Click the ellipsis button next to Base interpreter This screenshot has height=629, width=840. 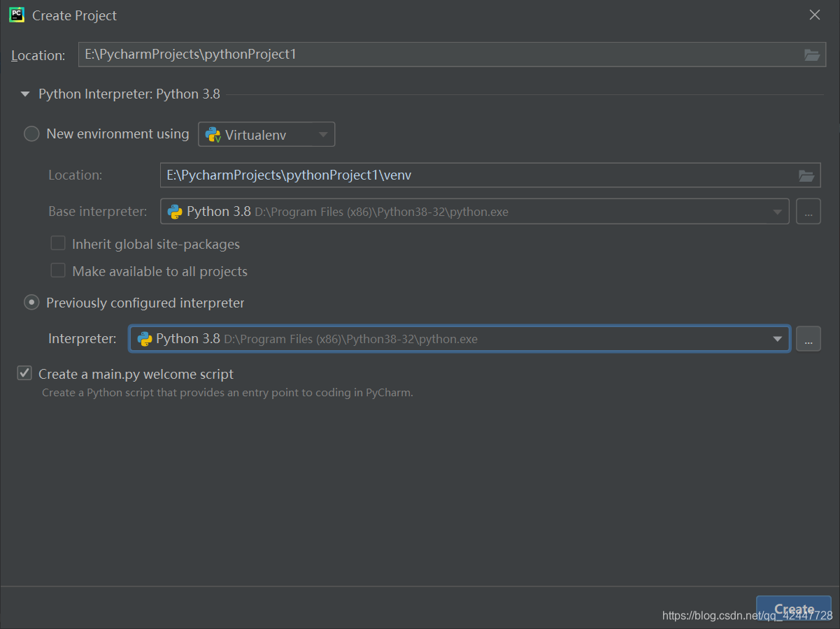click(x=808, y=212)
